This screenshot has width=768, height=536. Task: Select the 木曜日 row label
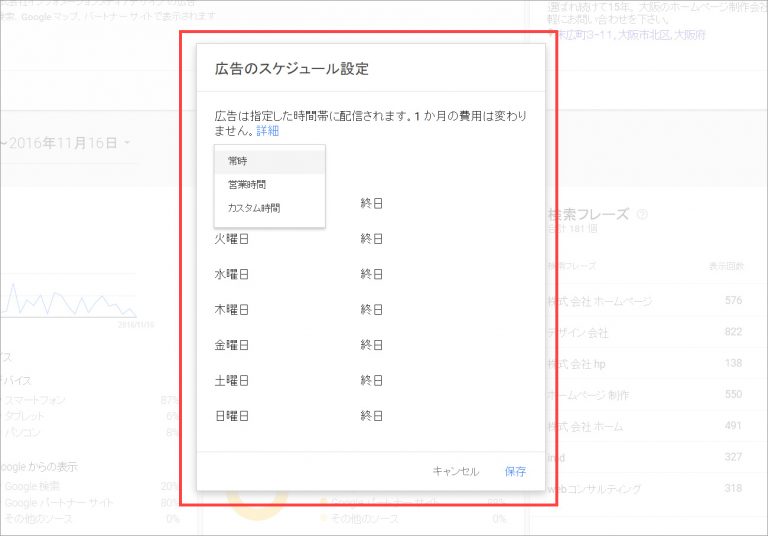tap(231, 310)
